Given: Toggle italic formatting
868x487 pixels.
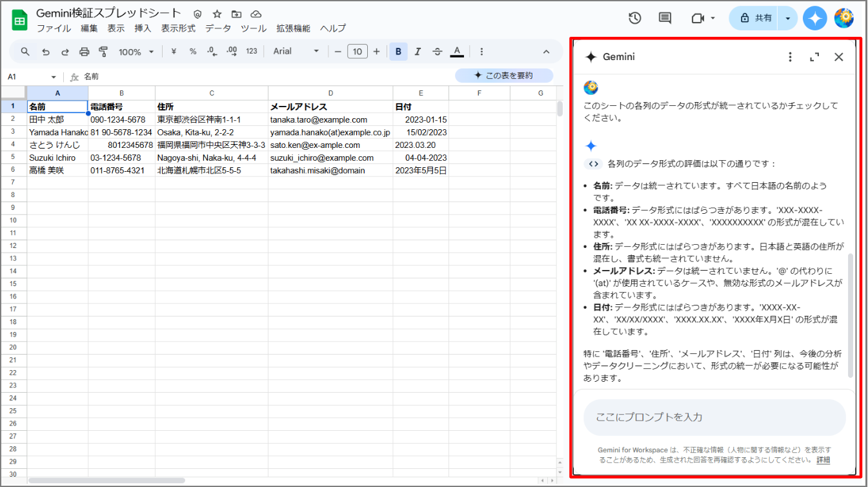Looking at the screenshot, I should click(418, 52).
